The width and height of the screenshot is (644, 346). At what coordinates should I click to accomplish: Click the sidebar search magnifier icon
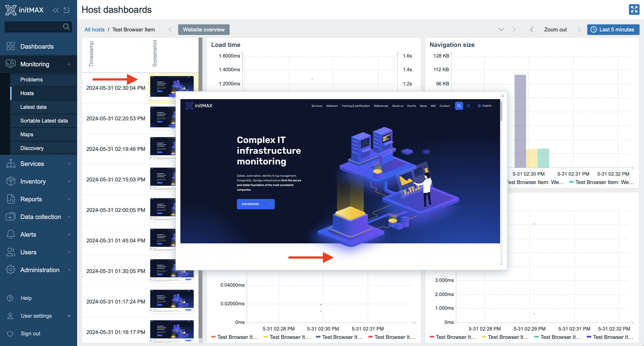point(66,27)
